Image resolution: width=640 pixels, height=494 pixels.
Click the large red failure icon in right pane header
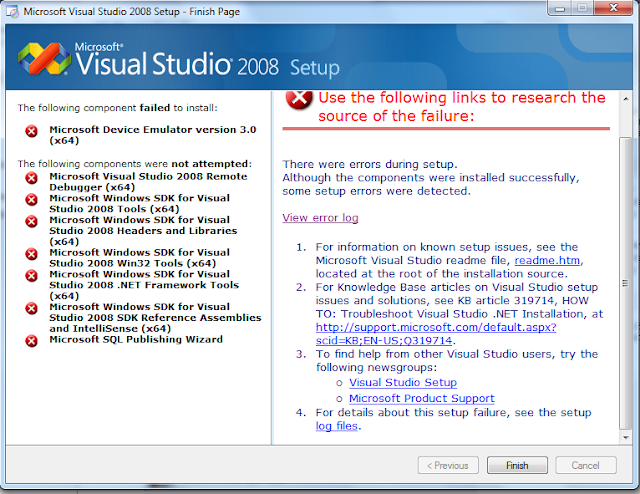[299, 100]
